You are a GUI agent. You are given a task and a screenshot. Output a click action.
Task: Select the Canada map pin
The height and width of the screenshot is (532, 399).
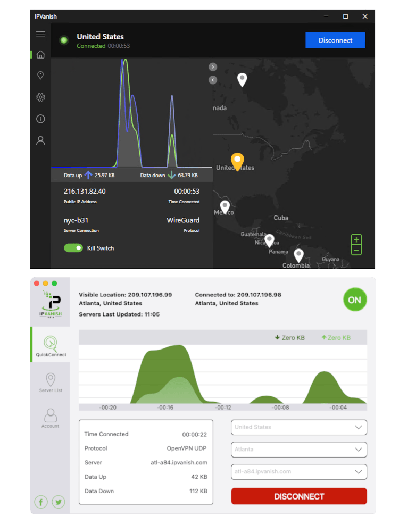(x=242, y=80)
